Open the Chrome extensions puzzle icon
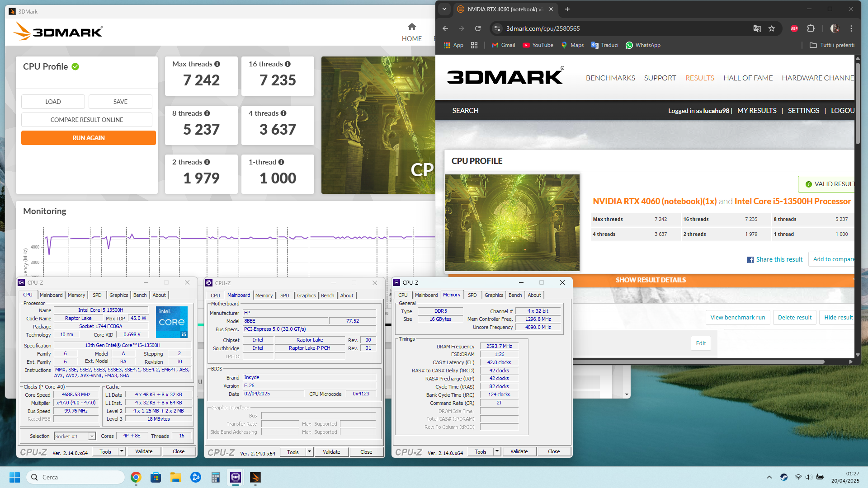The height and width of the screenshot is (488, 868). click(811, 28)
